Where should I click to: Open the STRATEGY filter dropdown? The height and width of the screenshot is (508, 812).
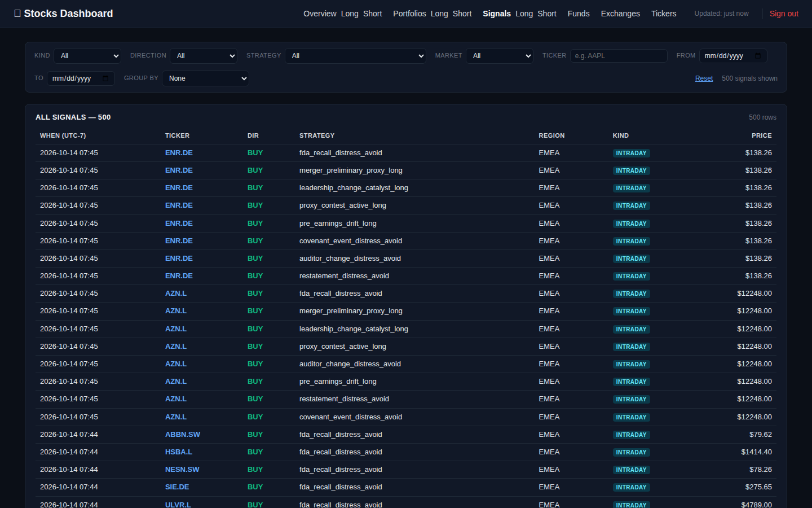(x=355, y=56)
